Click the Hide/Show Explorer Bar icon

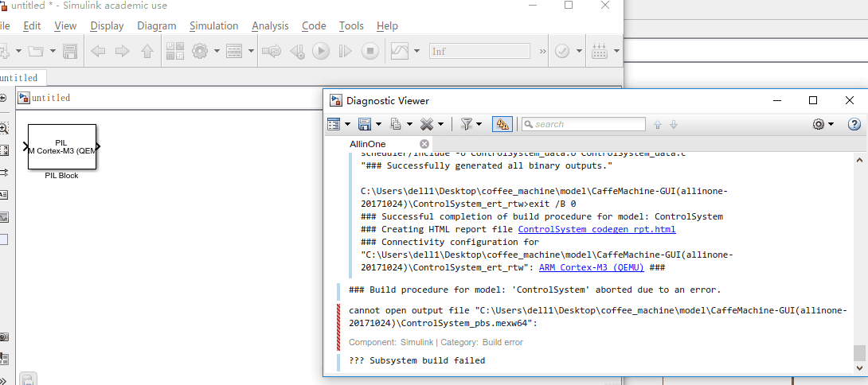click(x=3, y=98)
